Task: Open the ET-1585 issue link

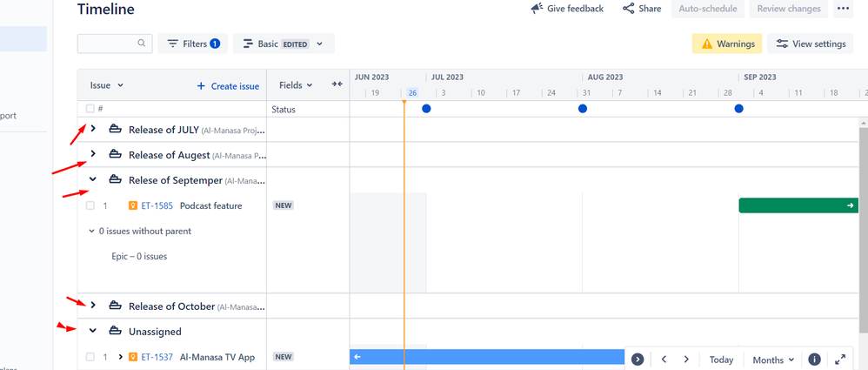Action: click(157, 205)
